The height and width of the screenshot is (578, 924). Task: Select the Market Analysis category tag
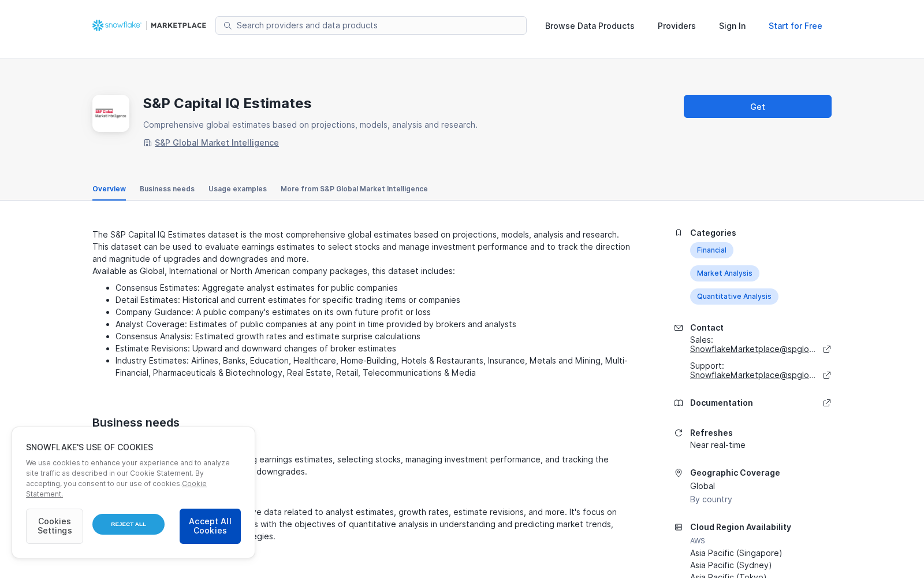point(725,273)
